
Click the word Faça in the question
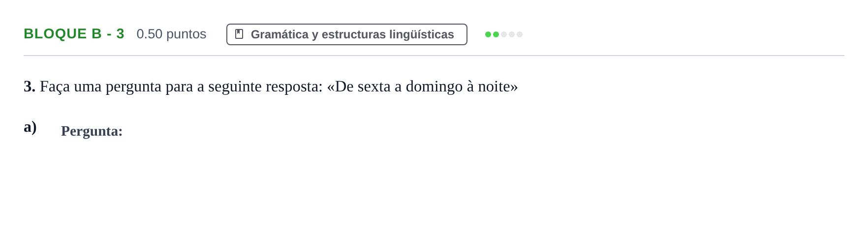(55, 87)
